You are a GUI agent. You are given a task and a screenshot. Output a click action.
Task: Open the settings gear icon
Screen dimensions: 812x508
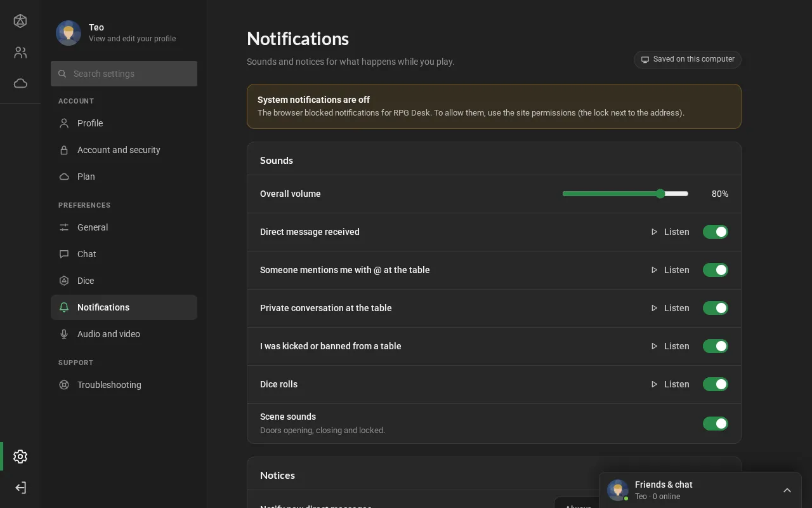click(x=20, y=457)
